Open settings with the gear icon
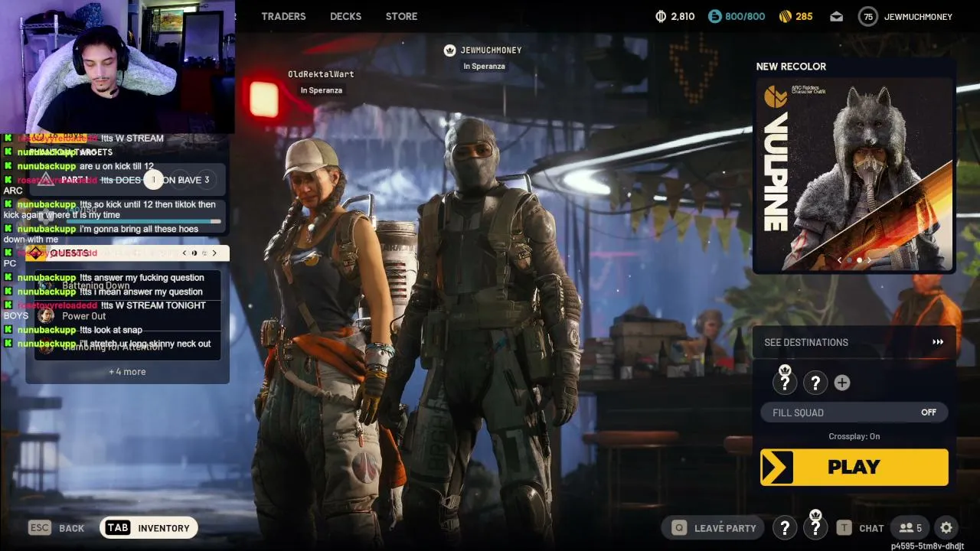 click(946, 528)
